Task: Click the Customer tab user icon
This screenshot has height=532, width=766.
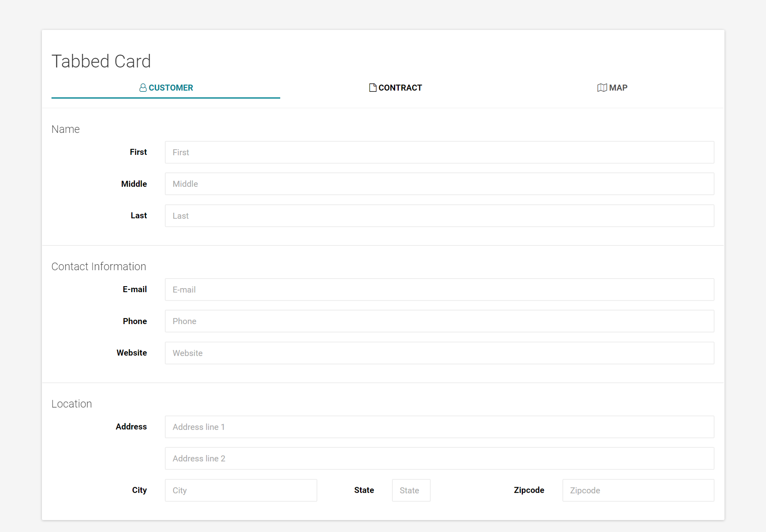Action: pyautogui.click(x=143, y=88)
